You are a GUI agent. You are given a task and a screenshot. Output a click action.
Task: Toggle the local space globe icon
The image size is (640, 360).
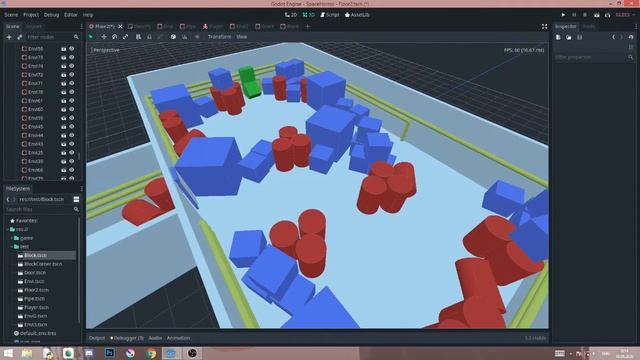(x=173, y=37)
